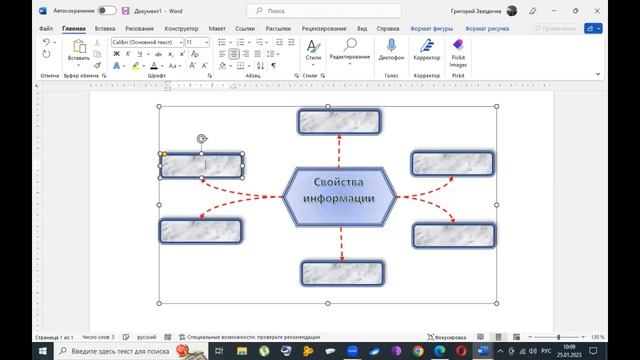Toggle bold formatting (Ж)

tap(116, 54)
